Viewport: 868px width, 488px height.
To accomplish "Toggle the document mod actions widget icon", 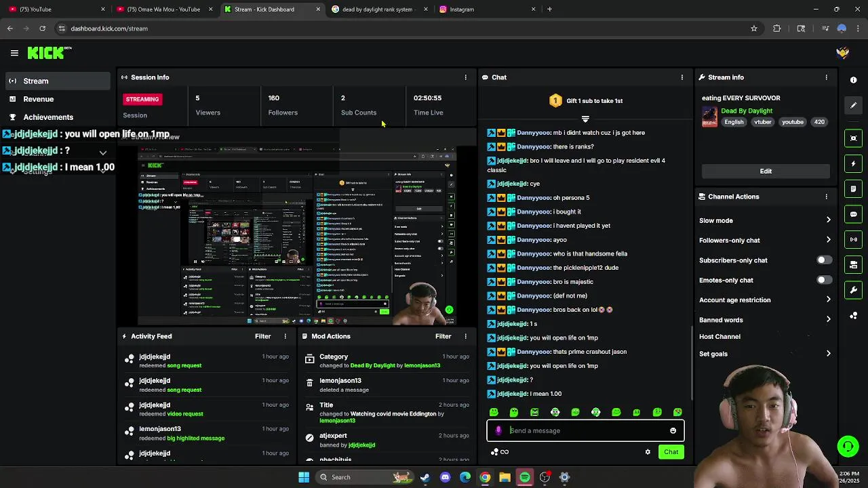I will [853, 189].
